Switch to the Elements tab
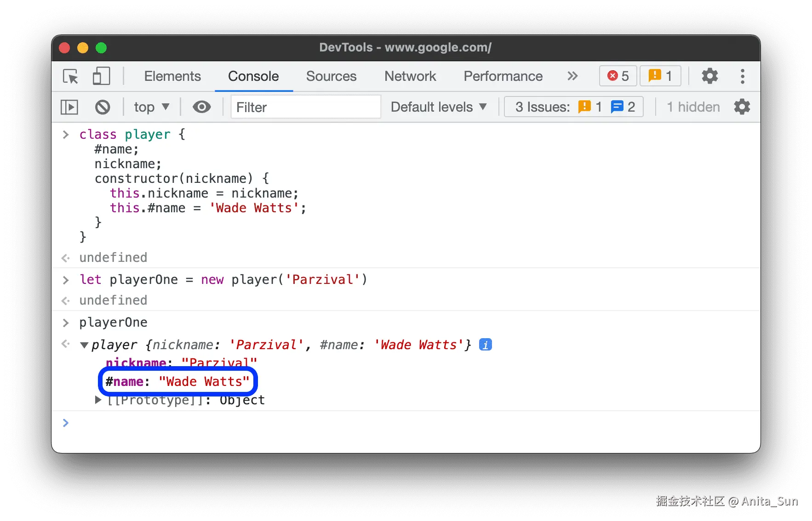Screen dimensions: 812x521 pos(172,76)
